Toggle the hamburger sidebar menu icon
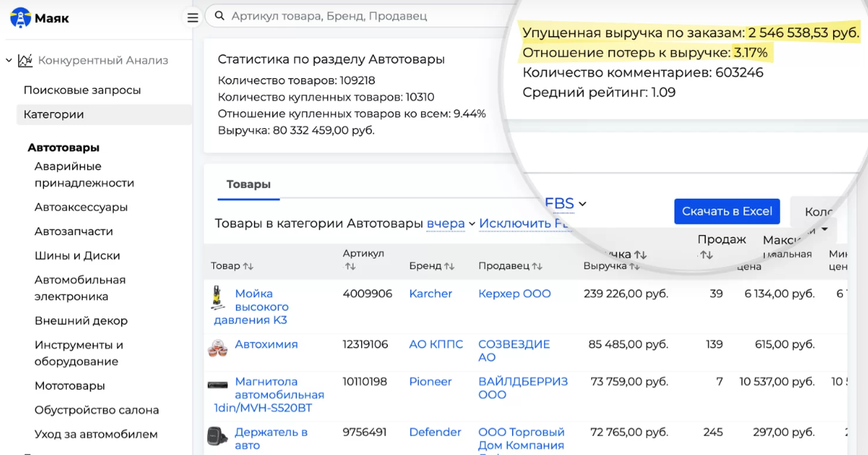868x455 pixels. (x=193, y=17)
